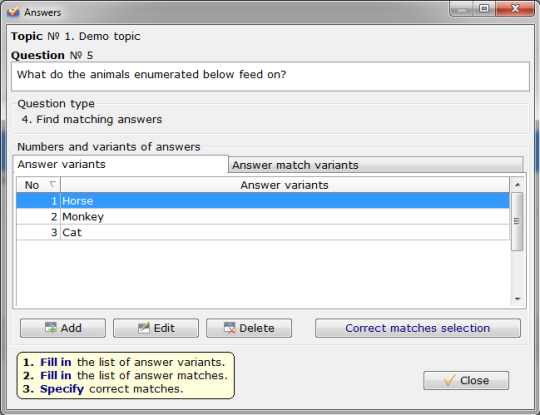Screen dimensions: 540x415
Task: Select the Horse answer row
Action: 263,200
